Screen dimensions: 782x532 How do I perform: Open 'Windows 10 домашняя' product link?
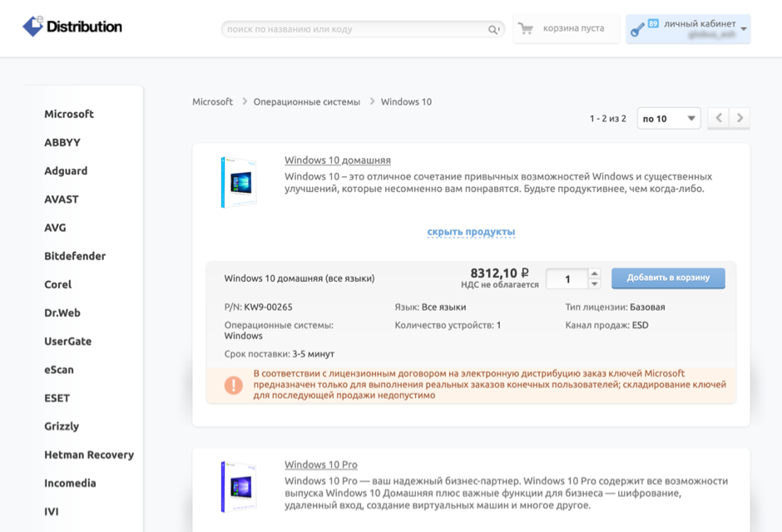pyautogui.click(x=338, y=160)
